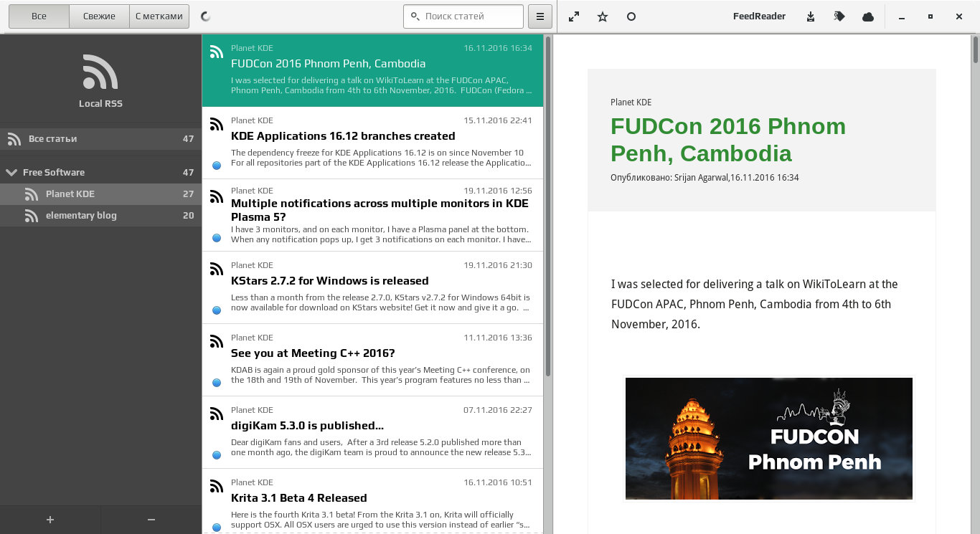
Task: Click the FUDCON Phnom Penh banner image
Action: 769,439
